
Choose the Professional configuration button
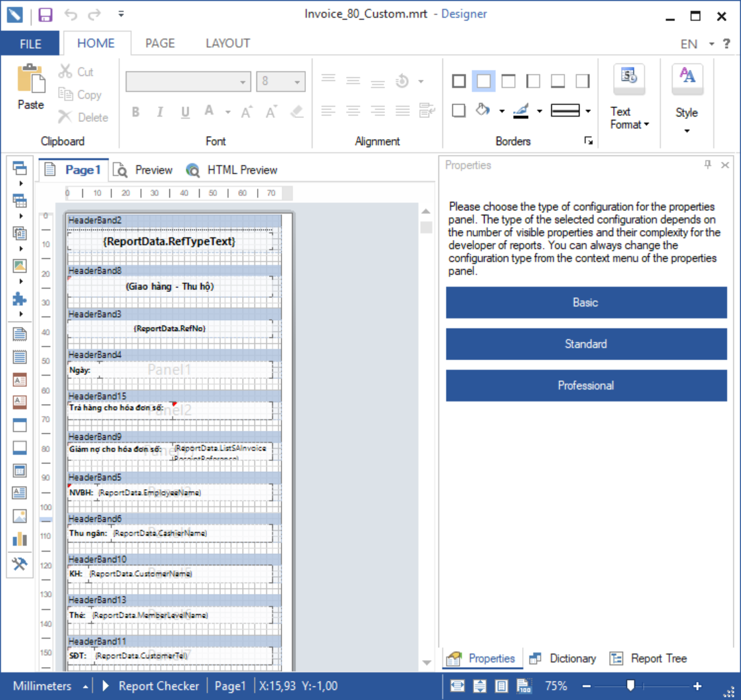[586, 386]
